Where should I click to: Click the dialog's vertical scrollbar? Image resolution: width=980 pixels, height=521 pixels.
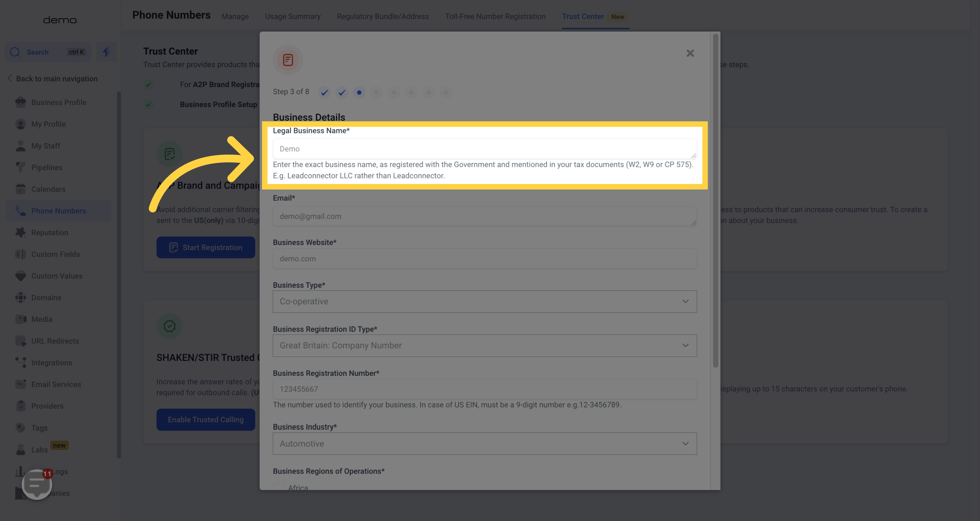715,200
